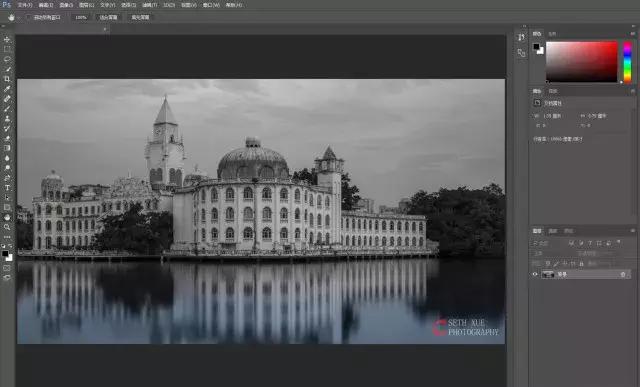640x387 pixels.
Task: Swap foreground and background colors
Action: (x=10, y=246)
